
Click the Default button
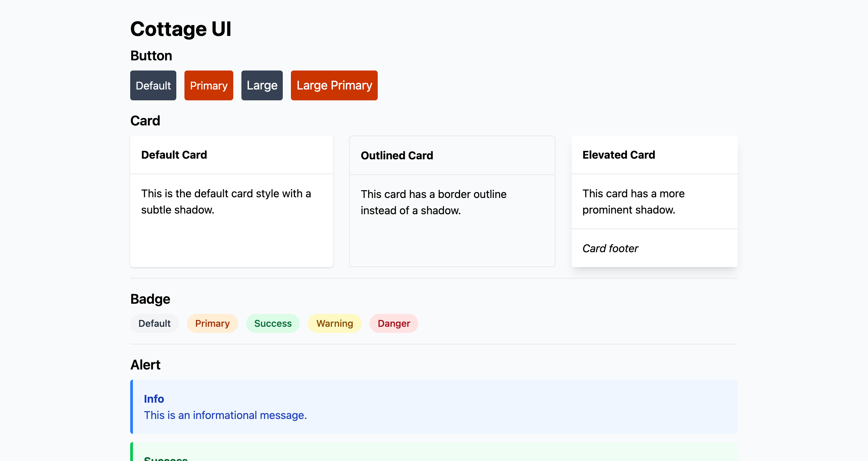tap(153, 85)
